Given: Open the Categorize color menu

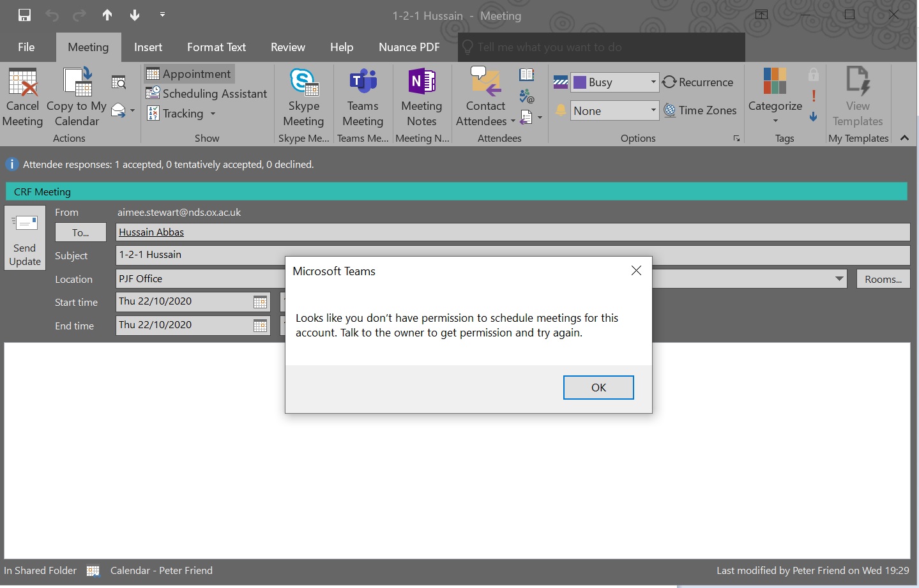Looking at the screenshot, I should click(775, 96).
